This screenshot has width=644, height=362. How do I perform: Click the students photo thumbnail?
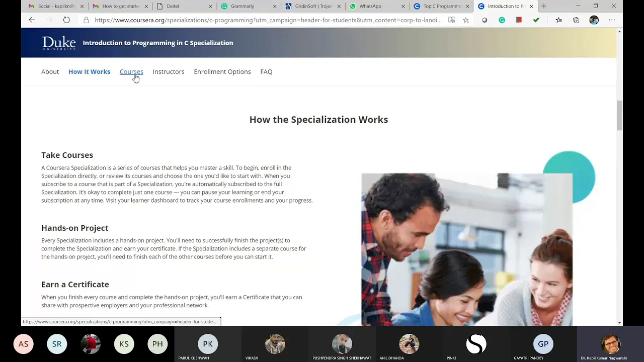click(x=466, y=249)
